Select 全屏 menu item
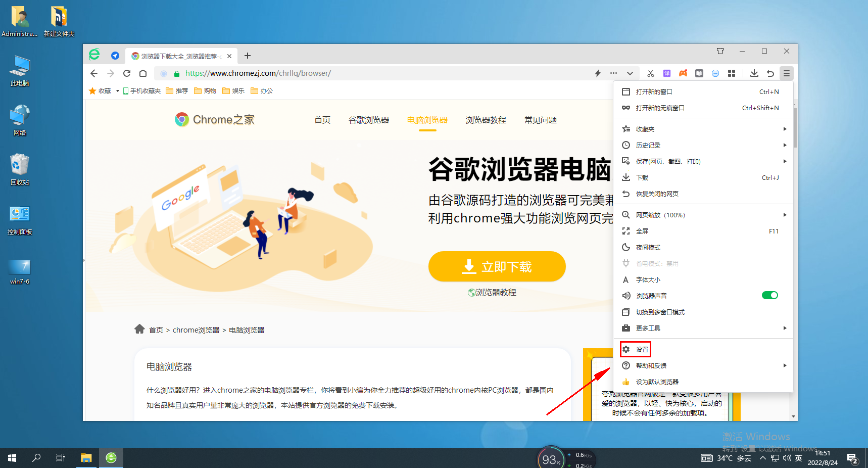868x468 pixels. (x=703, y=231)
